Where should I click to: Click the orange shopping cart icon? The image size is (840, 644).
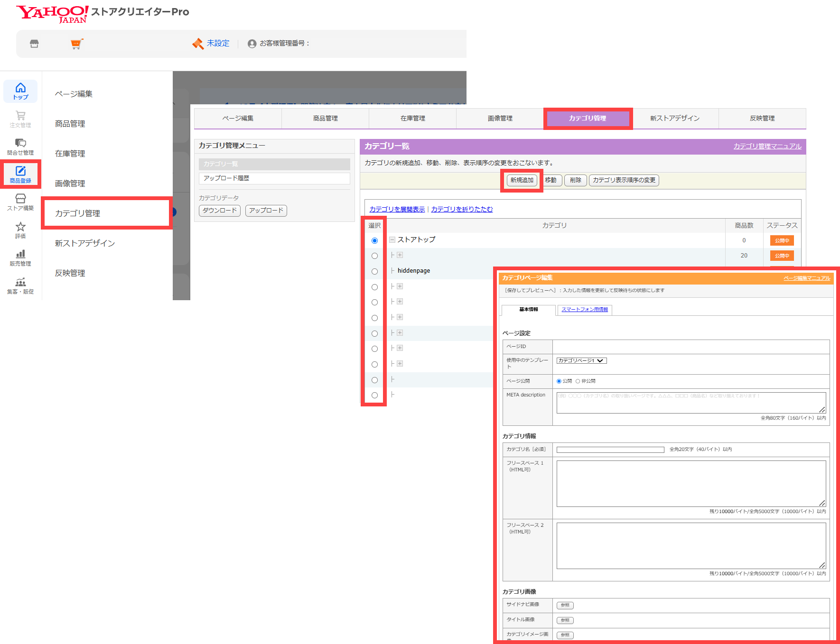tap(76, 44)
